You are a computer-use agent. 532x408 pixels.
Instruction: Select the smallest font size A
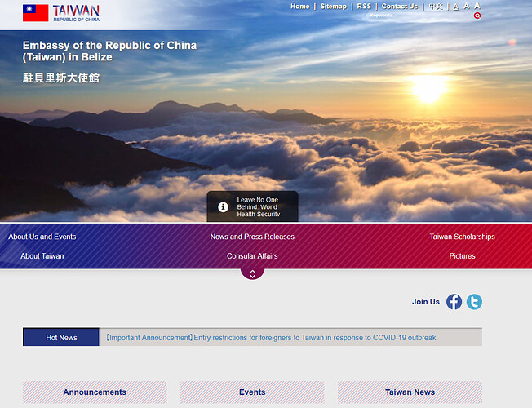pos(455,7)
